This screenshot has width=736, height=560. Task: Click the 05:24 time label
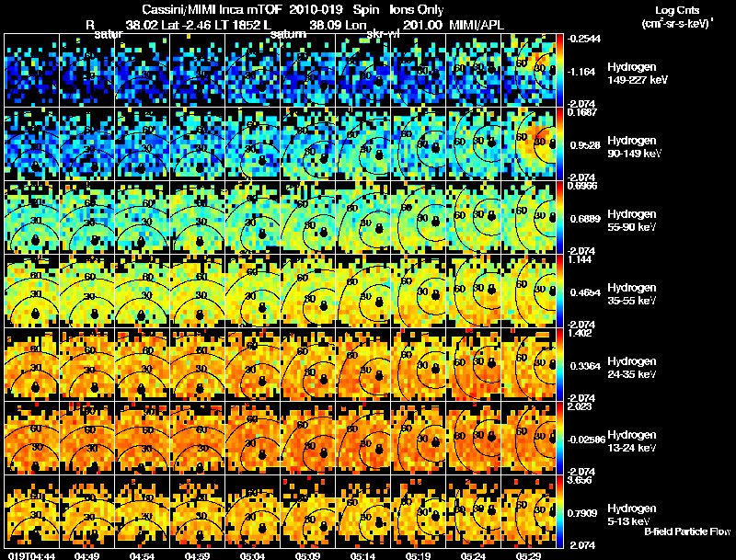coord(473,556)
